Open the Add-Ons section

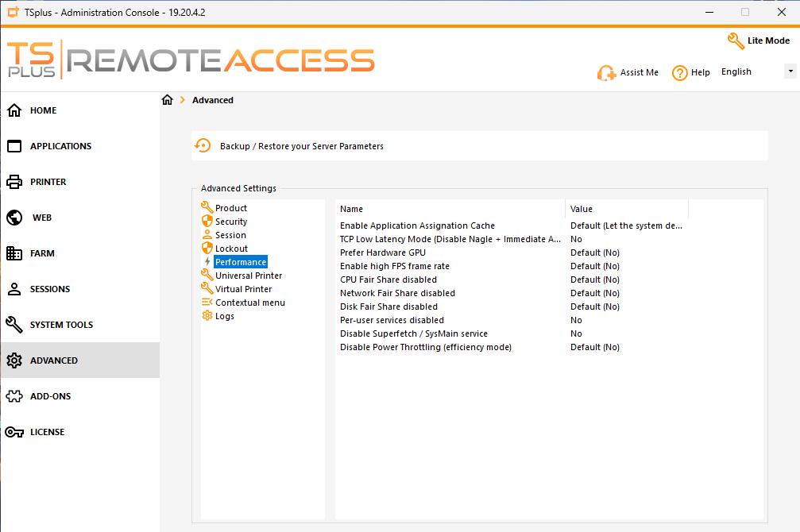[50, 396]
